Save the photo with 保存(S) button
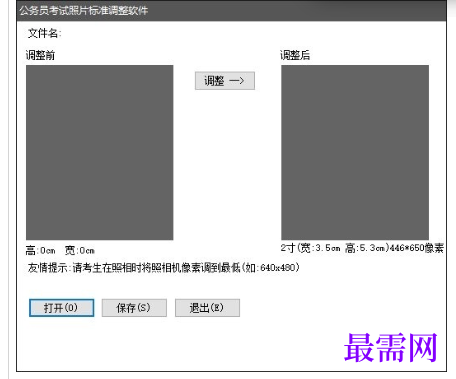Screen dimensions: 456x379 click(134, 308)
